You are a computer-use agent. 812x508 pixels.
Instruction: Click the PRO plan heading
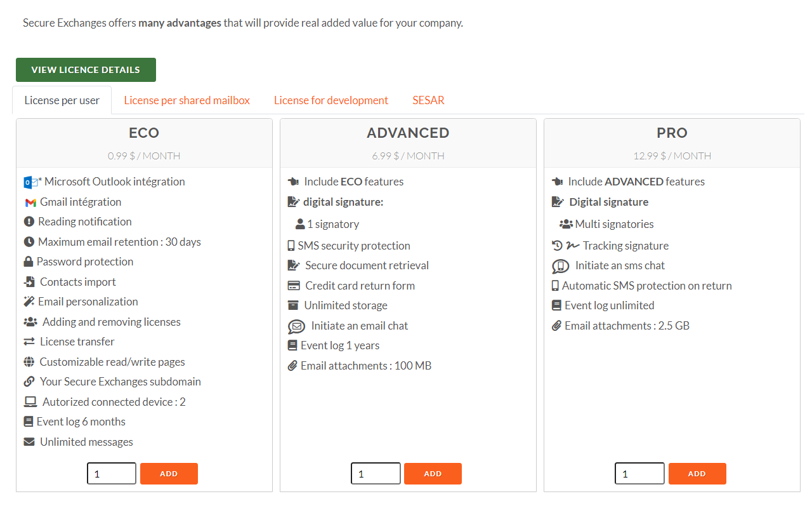672,133
